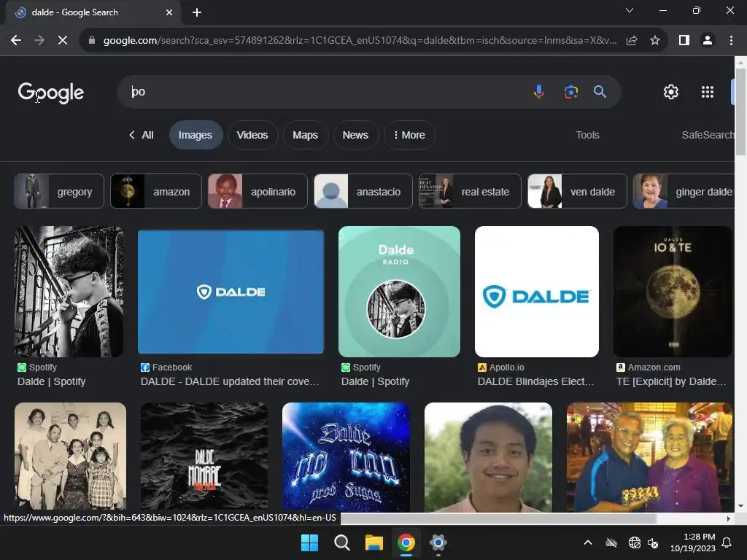Open the Chrome profile avatar

click(x=708, y=41)
